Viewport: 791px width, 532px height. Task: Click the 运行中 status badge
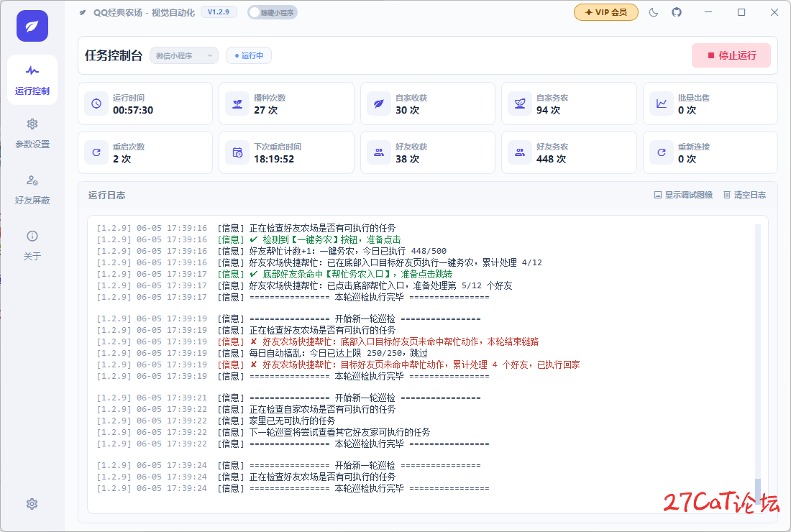[x=249, y=55]
